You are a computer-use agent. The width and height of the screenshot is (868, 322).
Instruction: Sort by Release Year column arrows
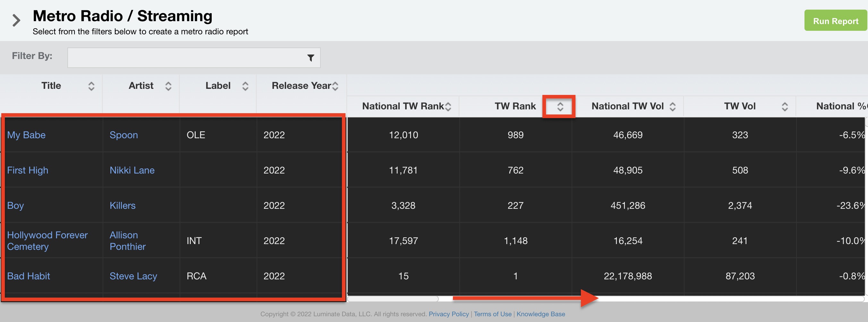335,86
